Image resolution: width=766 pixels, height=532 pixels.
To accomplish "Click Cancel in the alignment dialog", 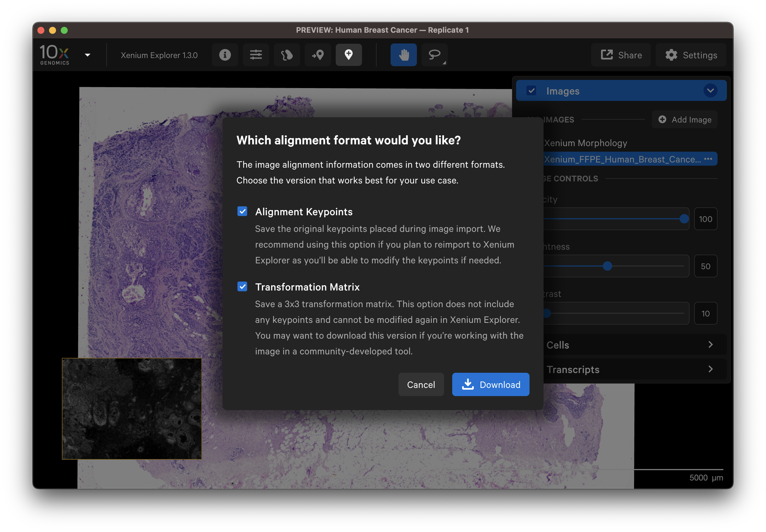I will (421, 384).
